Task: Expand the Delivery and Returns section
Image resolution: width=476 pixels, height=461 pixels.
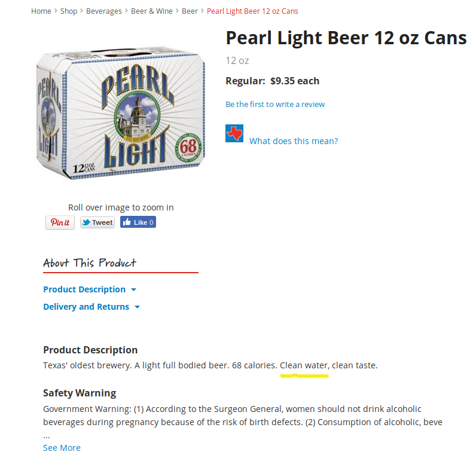Action: click(x=86, y=307)
